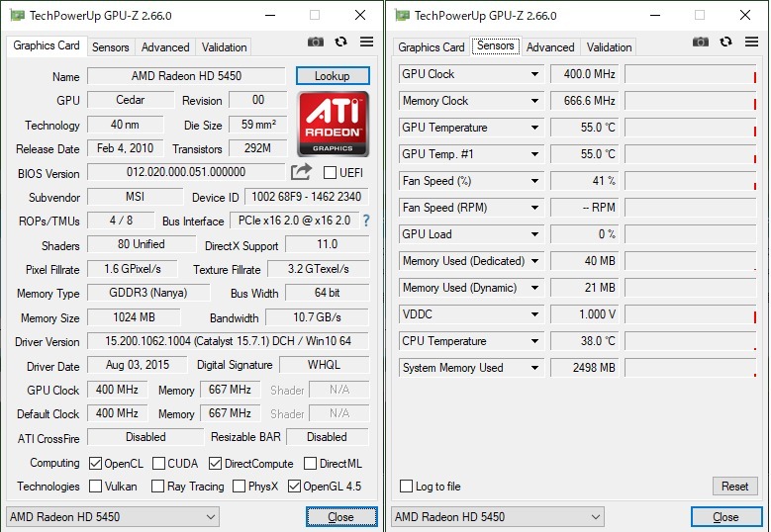Switch to Validation tab in right window
Screen dimensions: 771x532
pyautogui.click(x=610, y=47)
